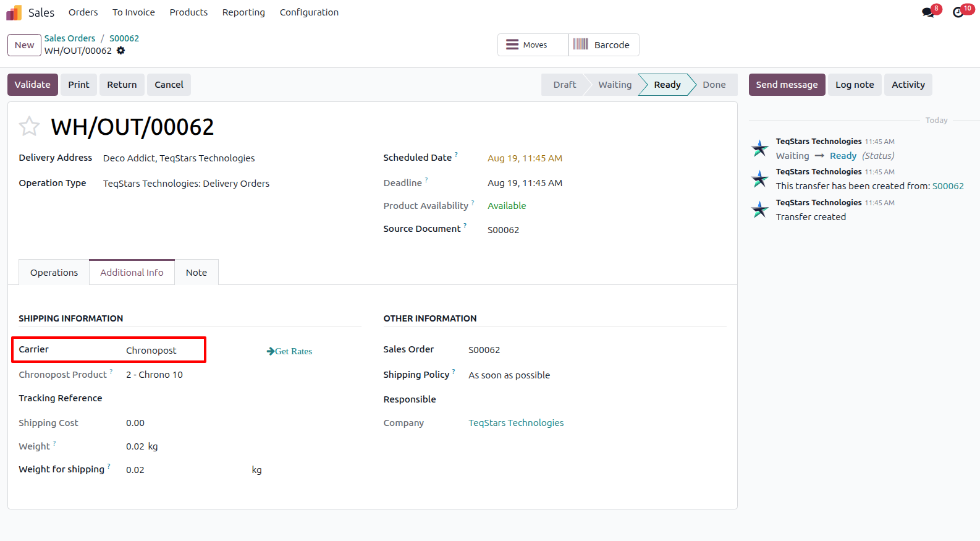Open TeqStars Technologies company link
Viewport: 980px width, 541px height.
516,423
